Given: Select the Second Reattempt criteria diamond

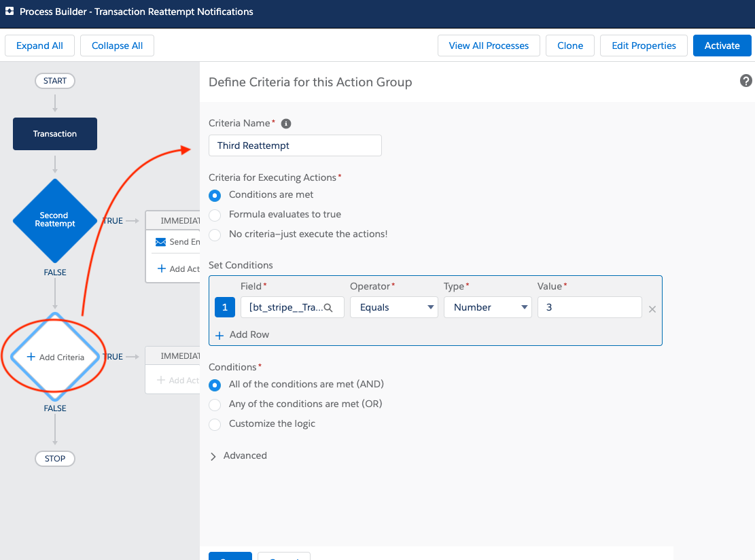Looking at the screenshot, I should click(x=55, y=220).
